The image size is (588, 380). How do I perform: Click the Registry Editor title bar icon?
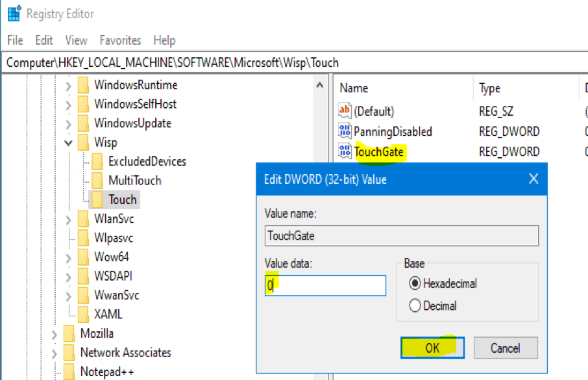tap(13, 14)
